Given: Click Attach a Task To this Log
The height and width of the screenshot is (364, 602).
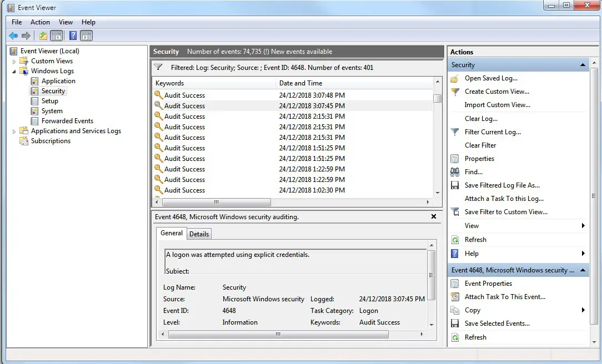Looking at the screenshot, I should [x=504, y=198].
